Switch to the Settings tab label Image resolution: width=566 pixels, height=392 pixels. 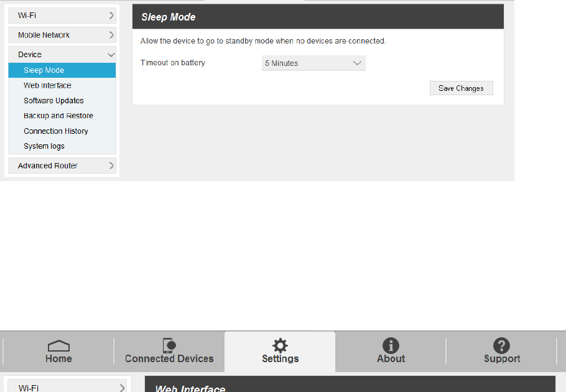click(x=280, y=358)
